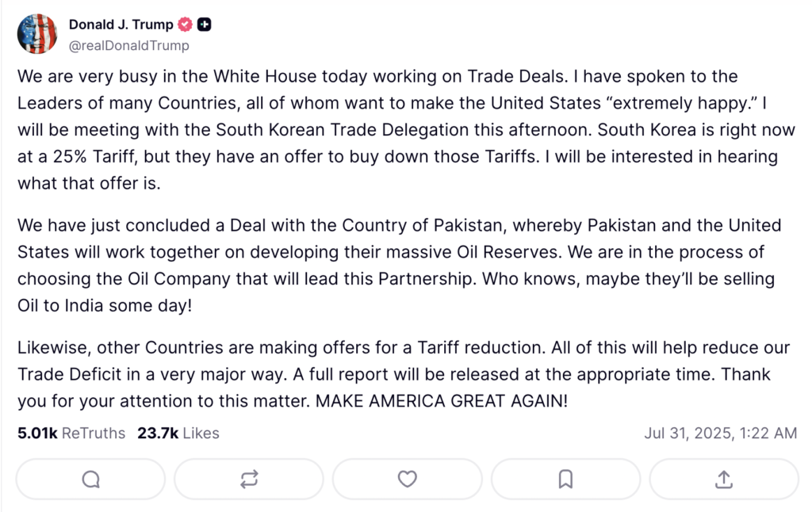The height and width of the screenshot is (512, 812).
Task: View the 5.01k ReTruths list
Action: click(71, 433)
